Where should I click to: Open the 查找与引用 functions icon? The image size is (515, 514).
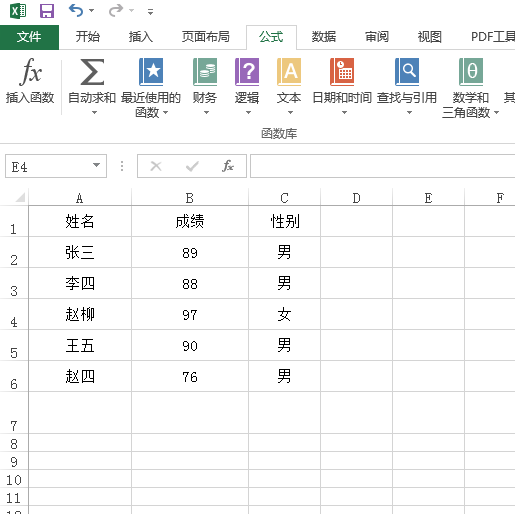[x=407, y=72]
